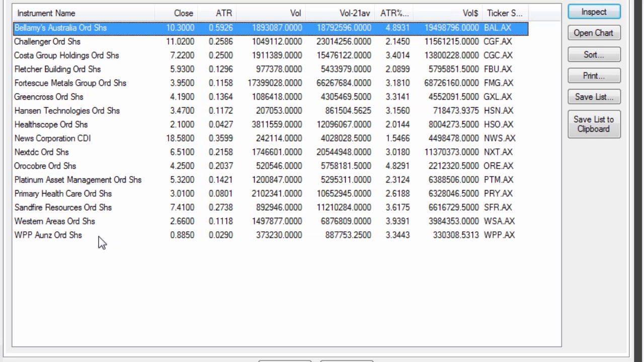644x362 pixels.
Task: Click the Close column header
Action: [x=176, y=13]
